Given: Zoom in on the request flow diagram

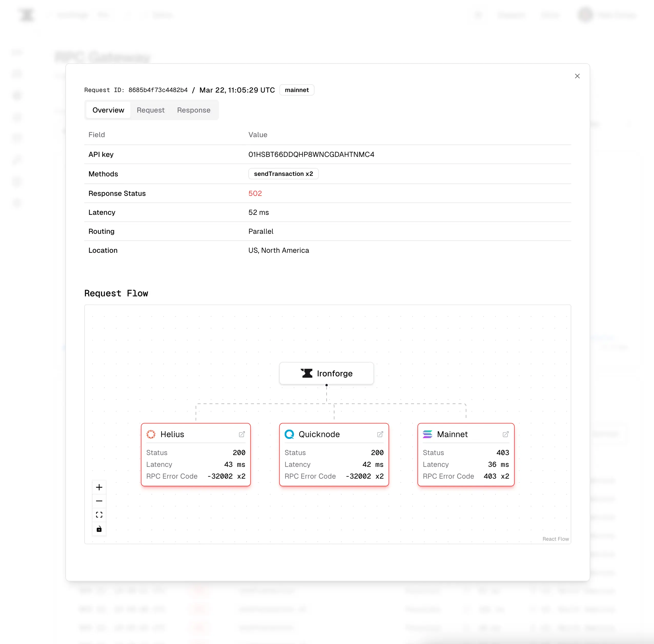Looking at the screenshot, I should pos(99,487).
